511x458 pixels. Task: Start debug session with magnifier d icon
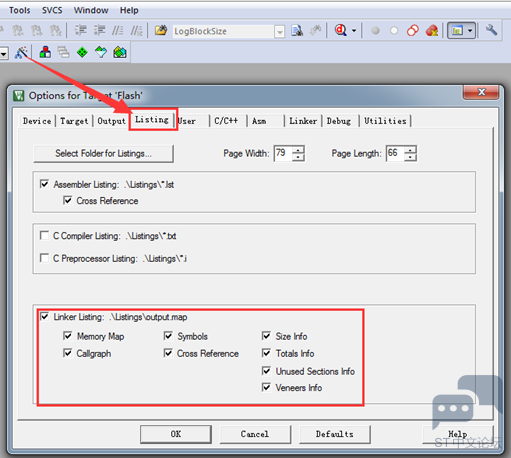coord(341,31)
